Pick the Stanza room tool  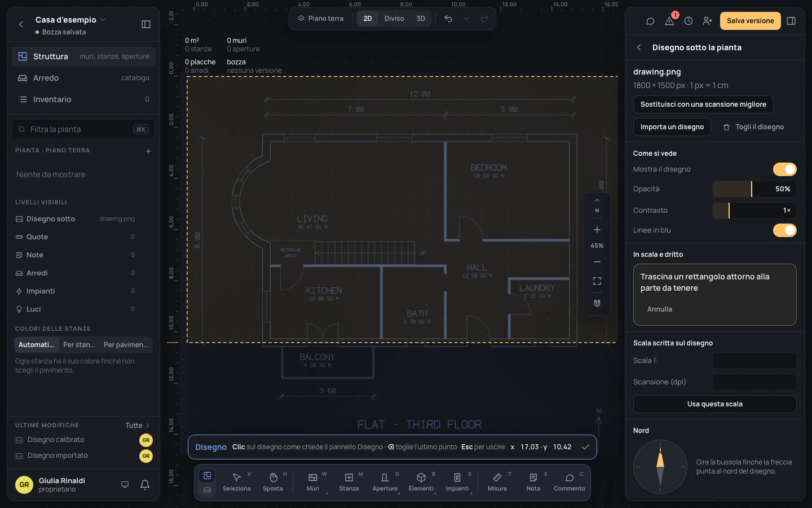pos(349,482)
